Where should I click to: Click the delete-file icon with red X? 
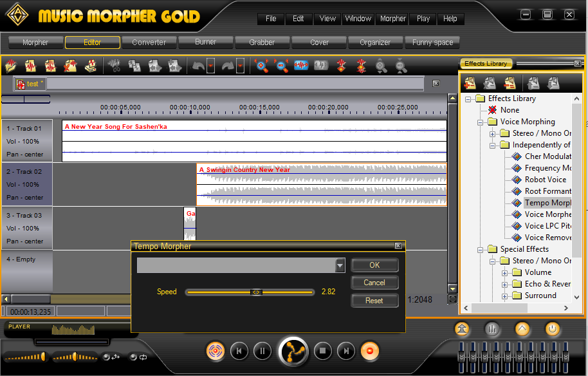pyautogui.click(x=70, y=66)
